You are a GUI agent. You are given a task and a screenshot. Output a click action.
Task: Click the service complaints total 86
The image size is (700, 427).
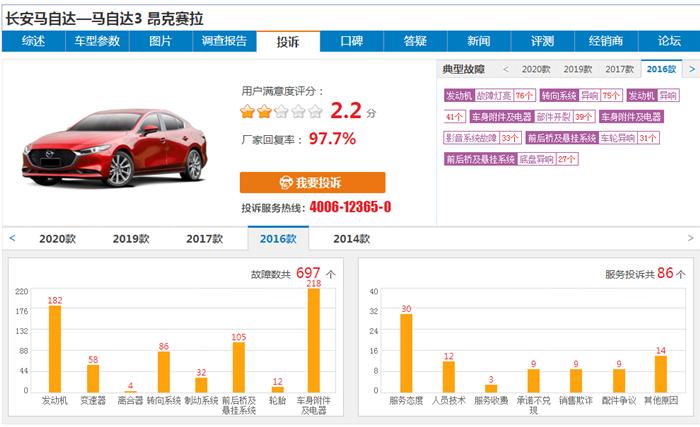pyautogui.click(x=665, y=272)
